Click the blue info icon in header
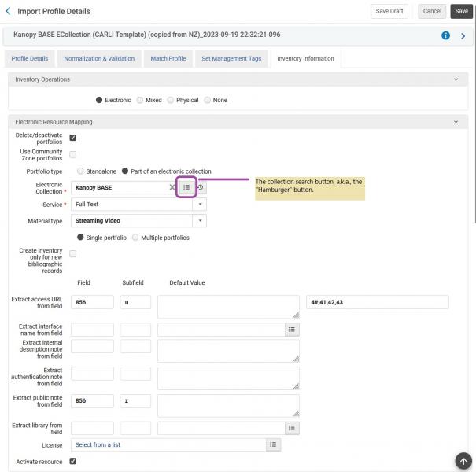476x472 pixels. pos(445,35)
